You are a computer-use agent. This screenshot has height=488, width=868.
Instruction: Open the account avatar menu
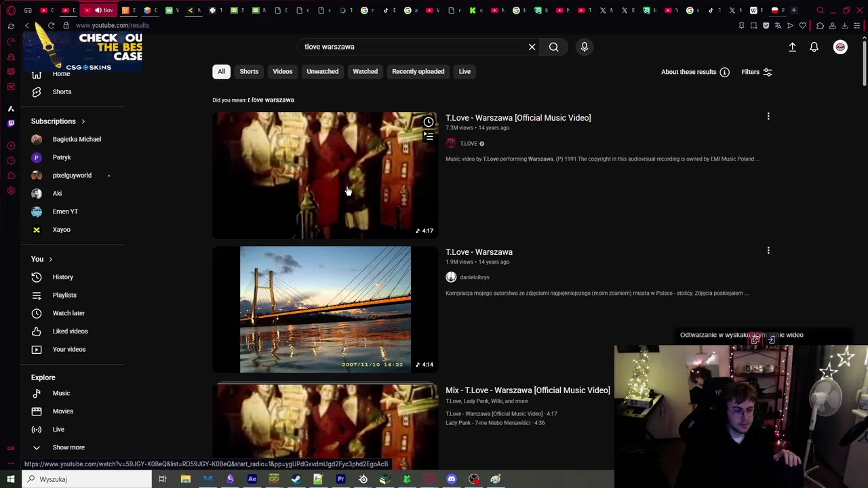pos(840,47)
